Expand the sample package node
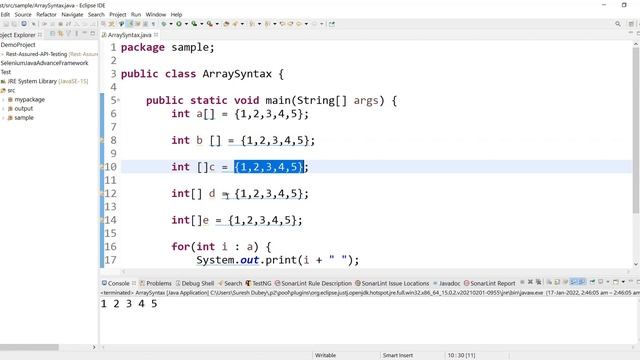Image resolution: width=640 pixels, height=360 pixels. point(4,118)
